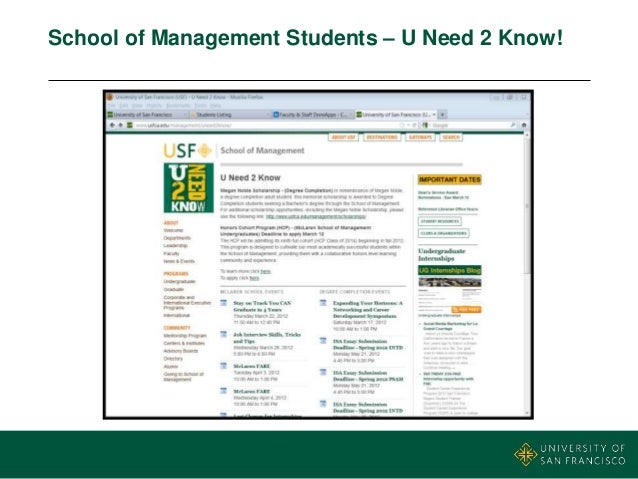This screenshot has height=479, width=638.
Task: Click calendar icon beside McLaren FARE April 3
Action: (x=223, y=365)
